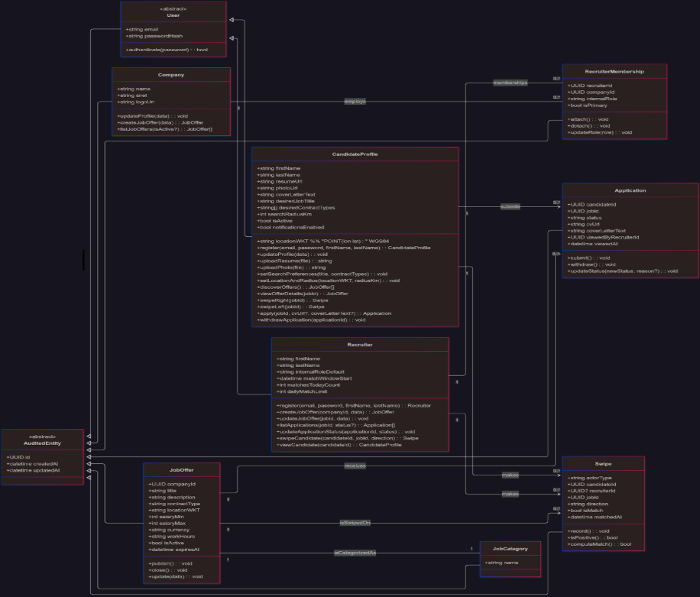
Task: Click the updateRole(role) method in RecruiterMembership
Action: 600,132
